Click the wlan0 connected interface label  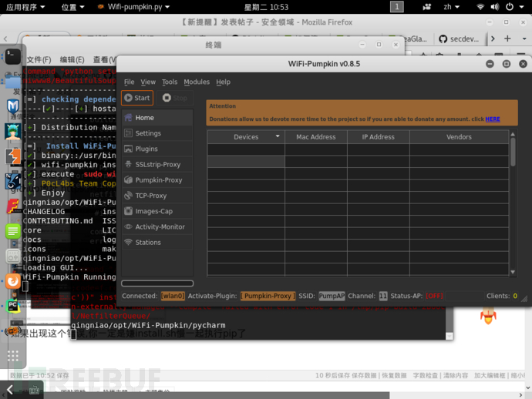click(173, 296)
